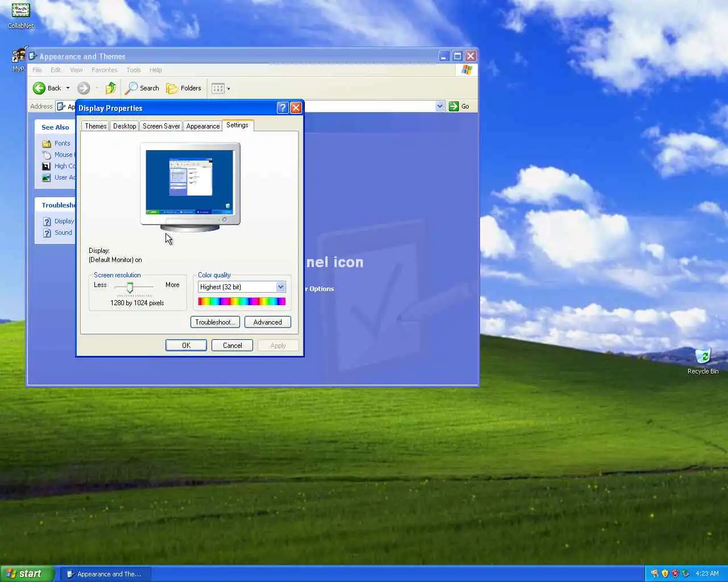This screenshot has height=582, width=728.
Task: Open the File menu
Action: coord(37,70)
